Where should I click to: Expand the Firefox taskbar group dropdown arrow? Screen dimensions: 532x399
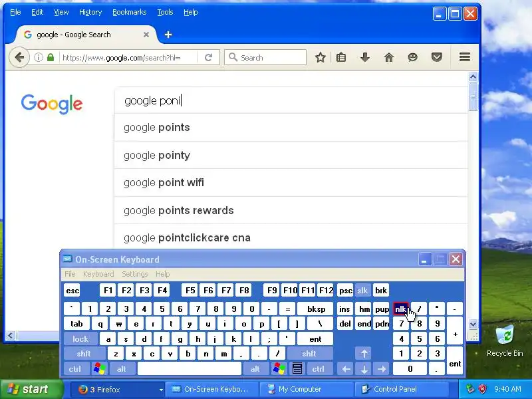161,390
